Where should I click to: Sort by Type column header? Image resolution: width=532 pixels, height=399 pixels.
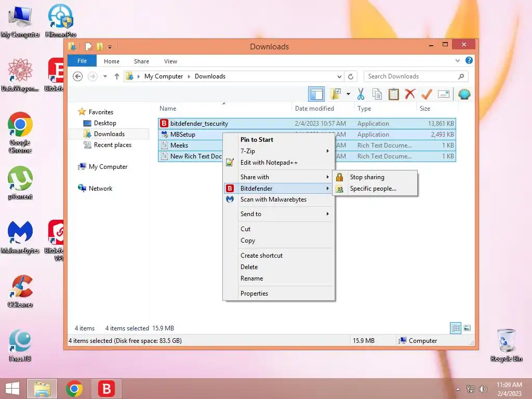[x=385, y=108]
